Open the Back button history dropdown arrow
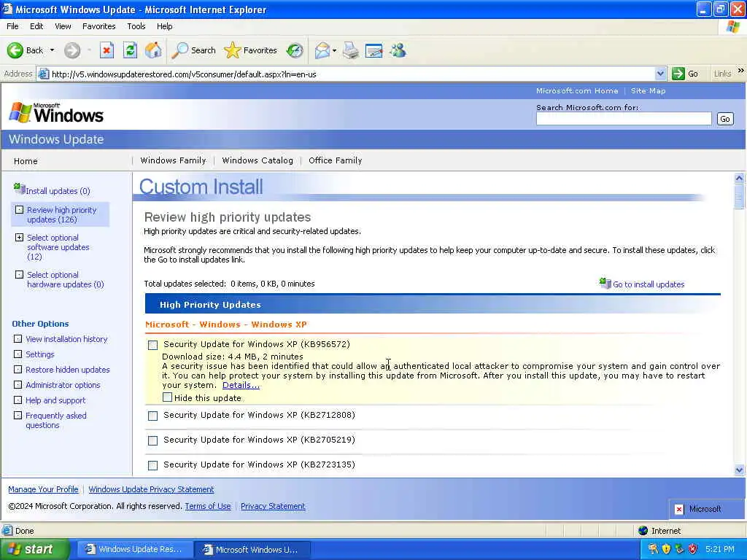747x560 pixels. pyautogui.click(x=52, y=50)
